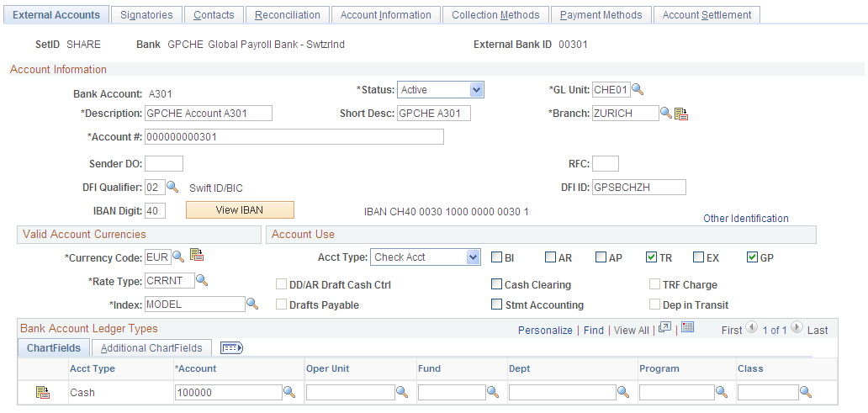Open the Acct Type dropdown
Image resolution: width=868 pixels, height=413 pixels.
click(425, 257)
